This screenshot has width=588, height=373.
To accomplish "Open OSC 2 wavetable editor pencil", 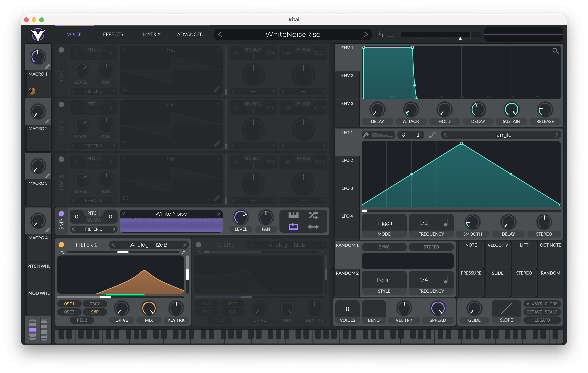I will pos(217,143).
